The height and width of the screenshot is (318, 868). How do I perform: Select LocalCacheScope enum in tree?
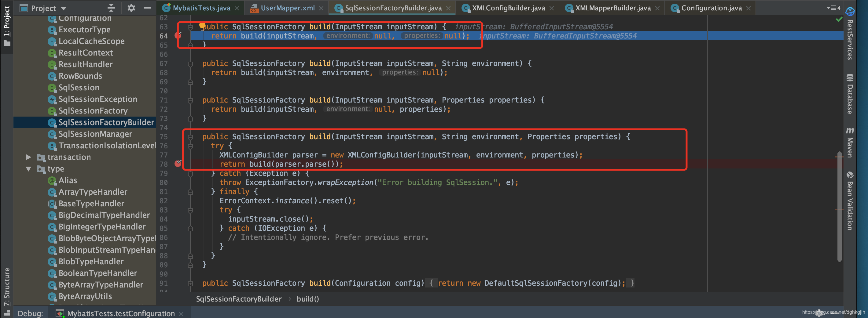(x=91, y=41)
